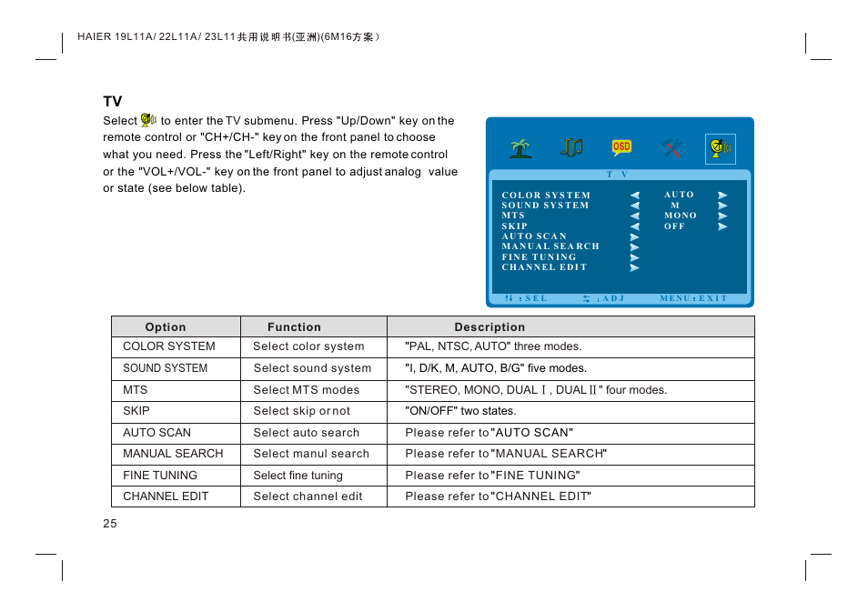Select the palm tree picture menu icon

tap(520, 149)
